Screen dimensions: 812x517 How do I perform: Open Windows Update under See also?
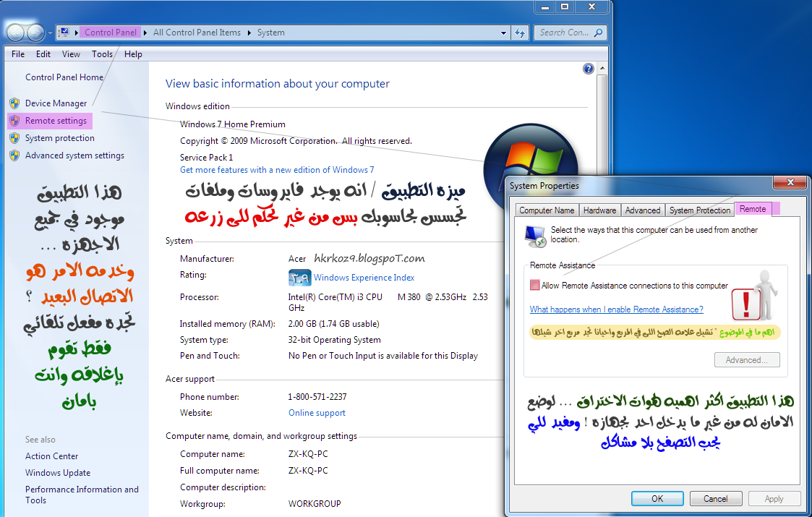pos(58,473)
